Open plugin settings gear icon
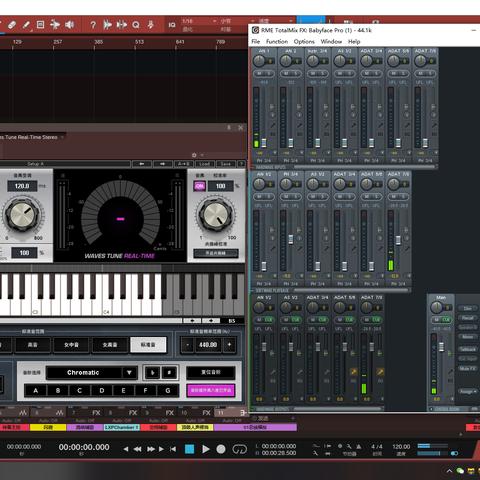Image resolution: width=480 pixels, height=480 pixels. [x=194, y=155]
